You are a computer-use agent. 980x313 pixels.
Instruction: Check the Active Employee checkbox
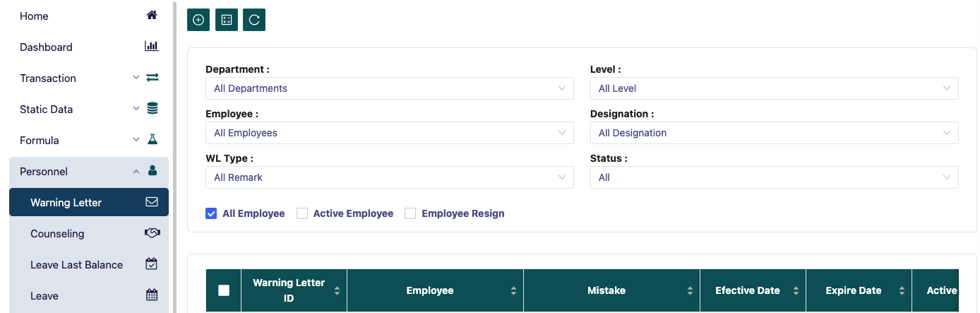(x=302, y=213)
